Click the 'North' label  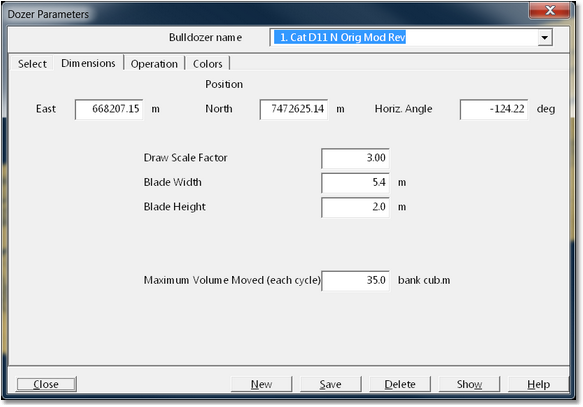(x=219, y=109)
